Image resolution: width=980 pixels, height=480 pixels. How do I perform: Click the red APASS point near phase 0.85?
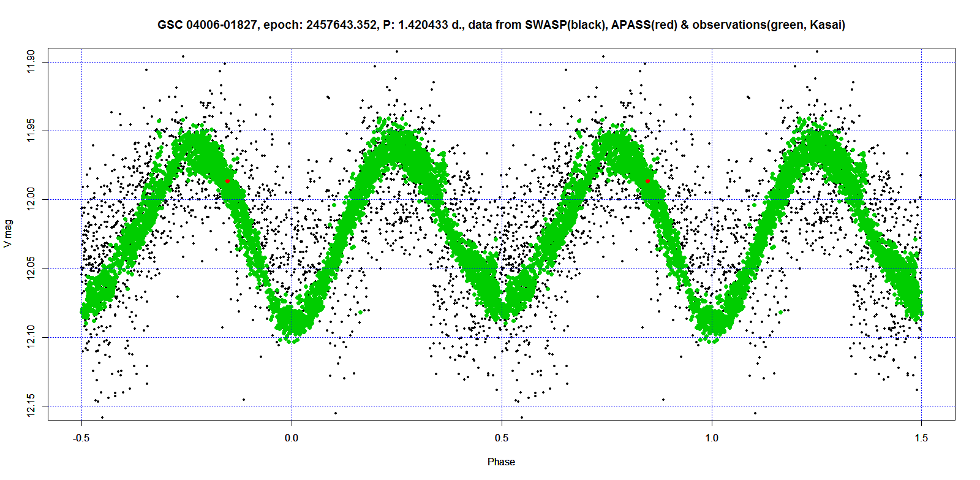click(647, 181)
